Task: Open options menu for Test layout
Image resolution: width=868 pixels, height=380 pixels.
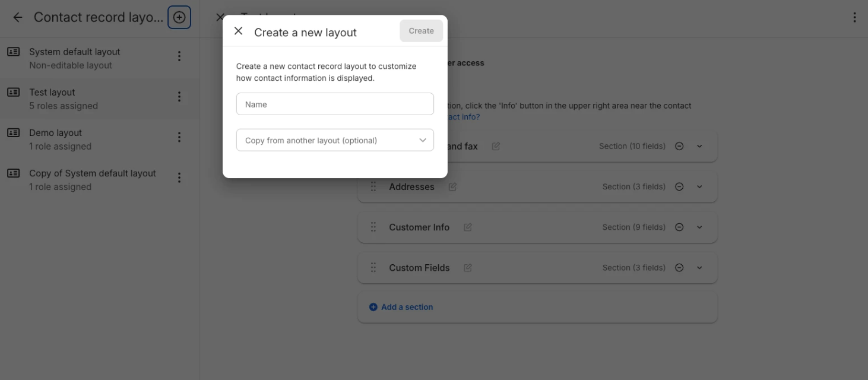Action: click(179, 97)
